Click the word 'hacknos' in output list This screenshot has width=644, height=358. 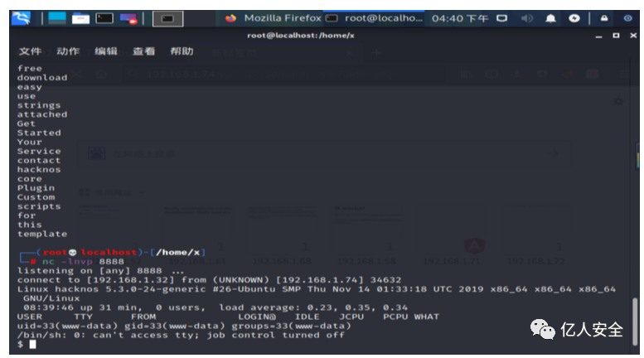[39, 170]
